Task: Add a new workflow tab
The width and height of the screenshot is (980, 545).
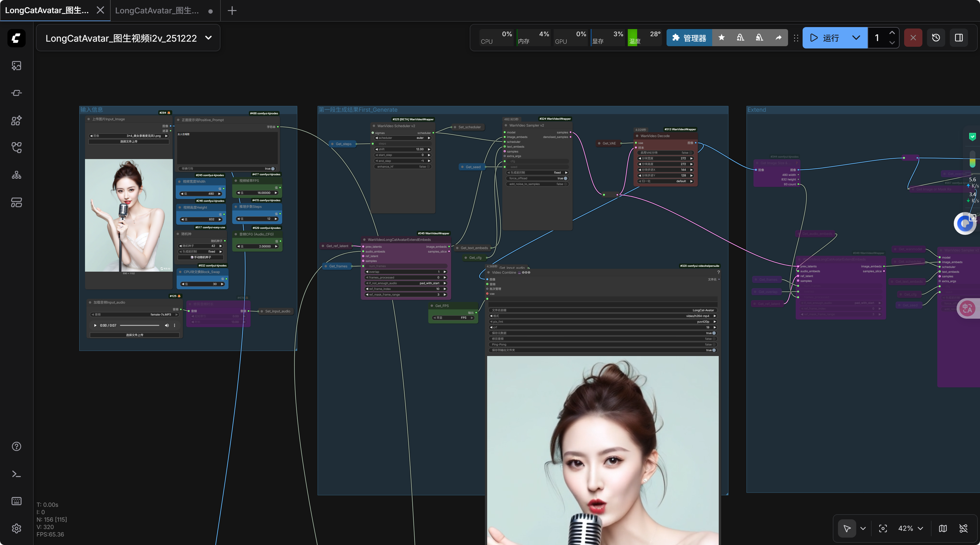Action: tap(232, 11)
